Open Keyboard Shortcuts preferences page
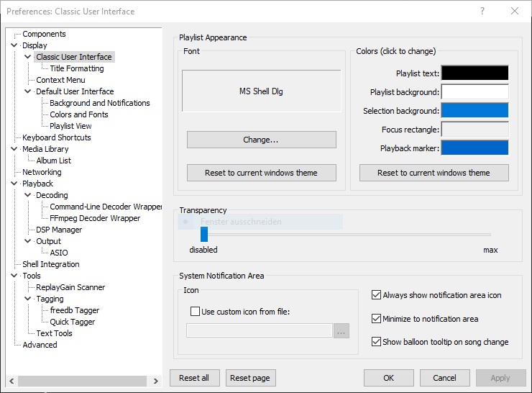 [x=56, y=137]
